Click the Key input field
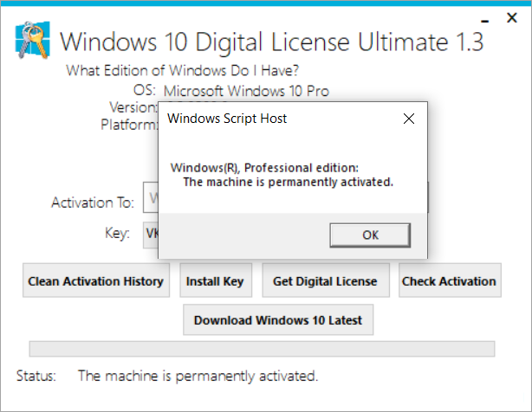The width and height of the screenshot is (532, 412). (151, 235)
